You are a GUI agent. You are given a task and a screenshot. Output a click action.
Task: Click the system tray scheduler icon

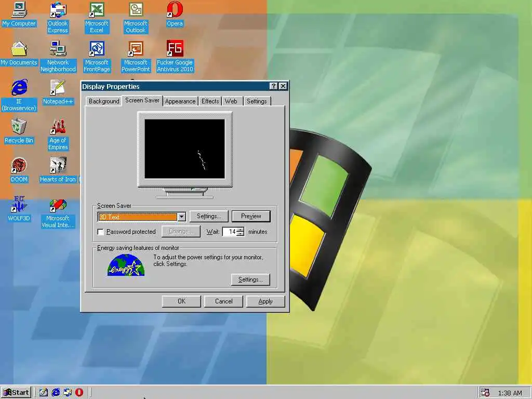(485, 393)
